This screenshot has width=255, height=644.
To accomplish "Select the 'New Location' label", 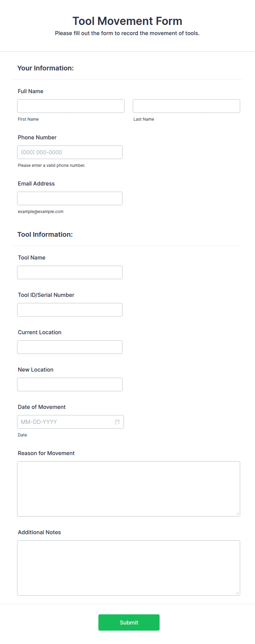I will 36,370.
